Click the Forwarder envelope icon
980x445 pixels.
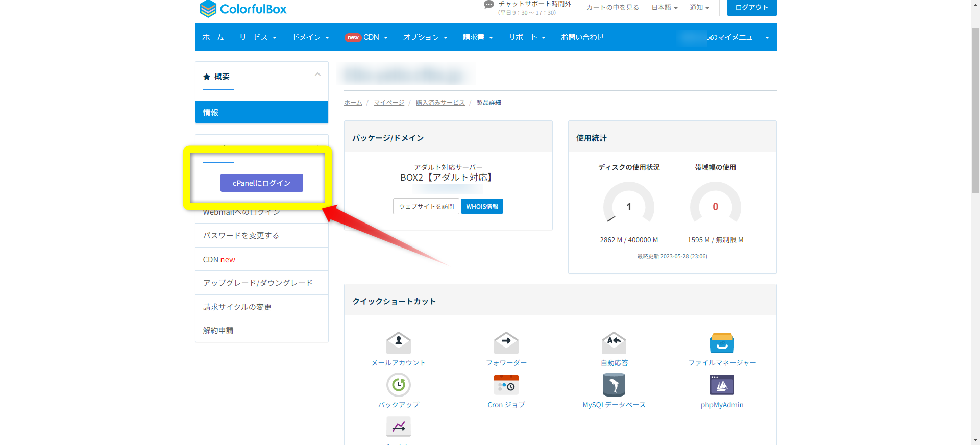506,342
